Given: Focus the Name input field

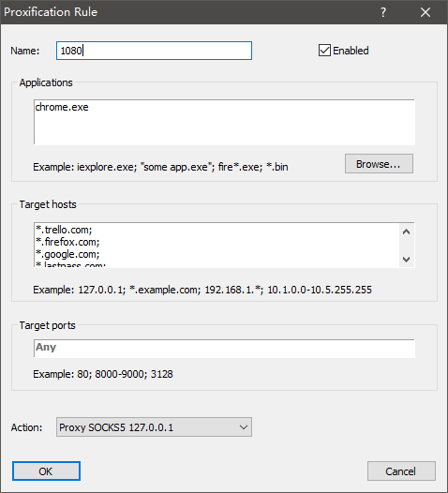Looking at the screenshot, I should [154, 51].
